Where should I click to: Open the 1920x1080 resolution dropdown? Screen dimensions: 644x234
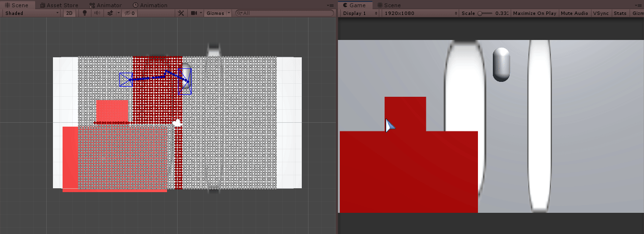pos(420,13)
